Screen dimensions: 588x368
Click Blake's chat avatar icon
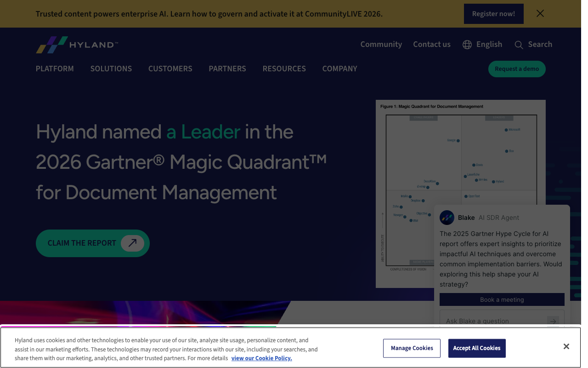point(447,218)
